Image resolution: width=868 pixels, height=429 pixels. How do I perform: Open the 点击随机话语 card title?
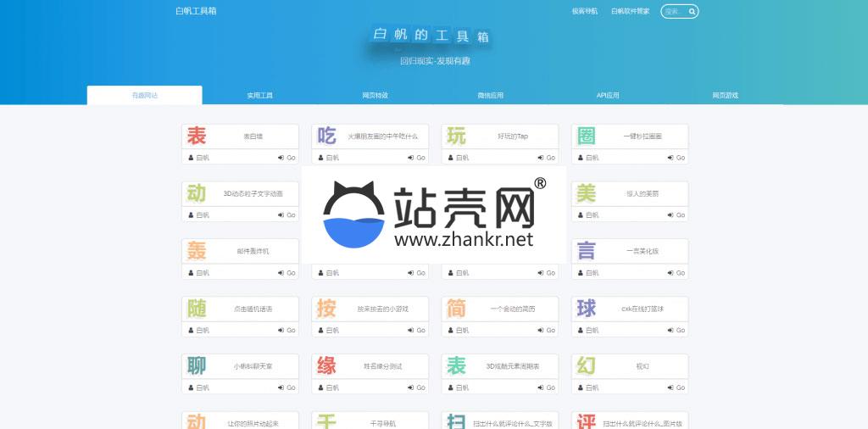(x=253, y=309)
